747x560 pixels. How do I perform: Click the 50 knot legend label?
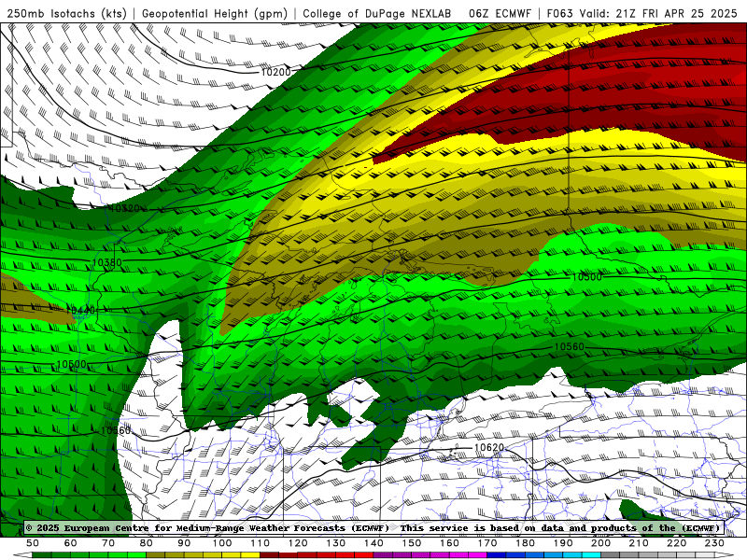click(x=33, y=543)
